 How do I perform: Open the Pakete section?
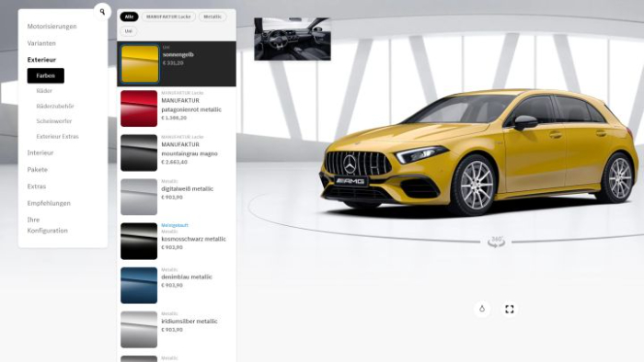point(38,169)
